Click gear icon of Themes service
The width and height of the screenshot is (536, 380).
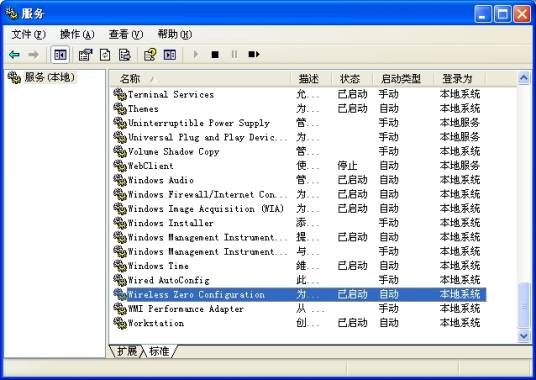point(120,109)
